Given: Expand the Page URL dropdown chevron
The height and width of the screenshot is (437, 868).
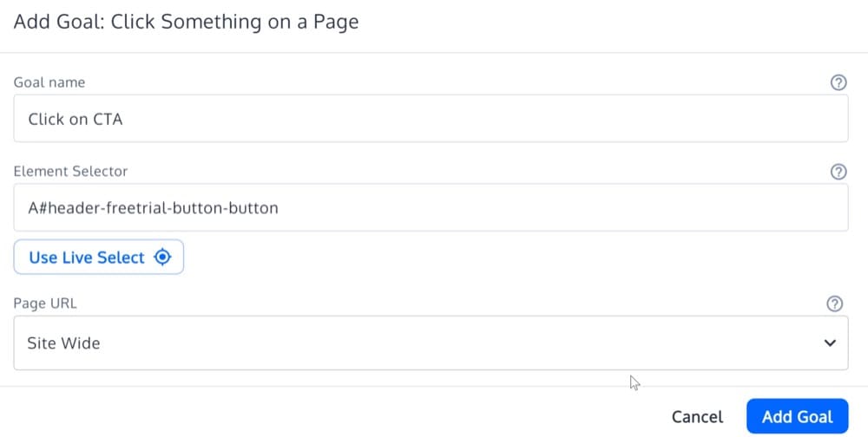Looking at the screenshot, I should point(830,343).
